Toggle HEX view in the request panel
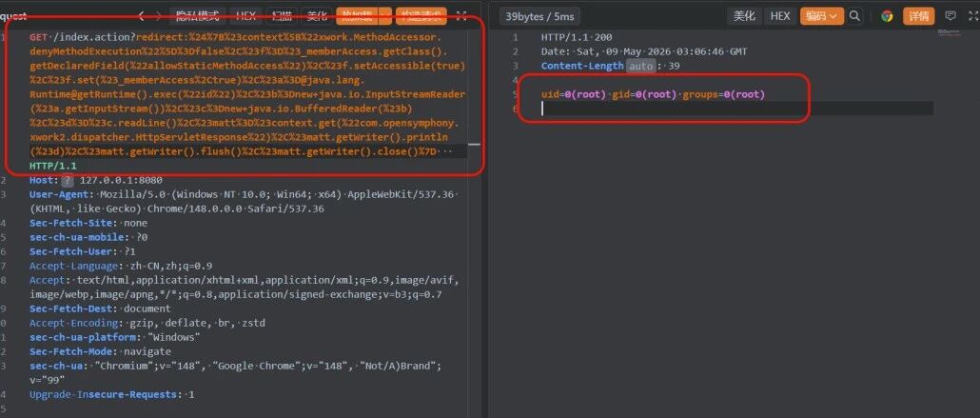 [x=246, y=16]
